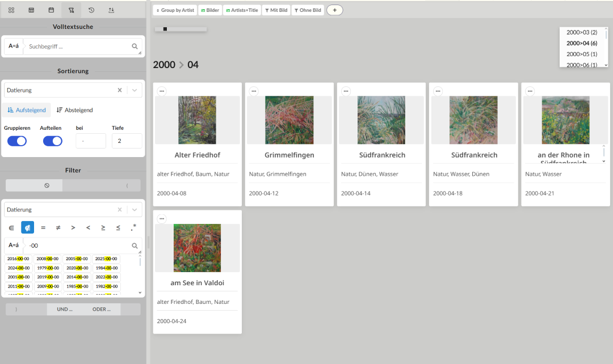This screenshot has width=613, height=364.
Task: Select the 'not element of' filter operator
Action: click(x=27, y=227)
